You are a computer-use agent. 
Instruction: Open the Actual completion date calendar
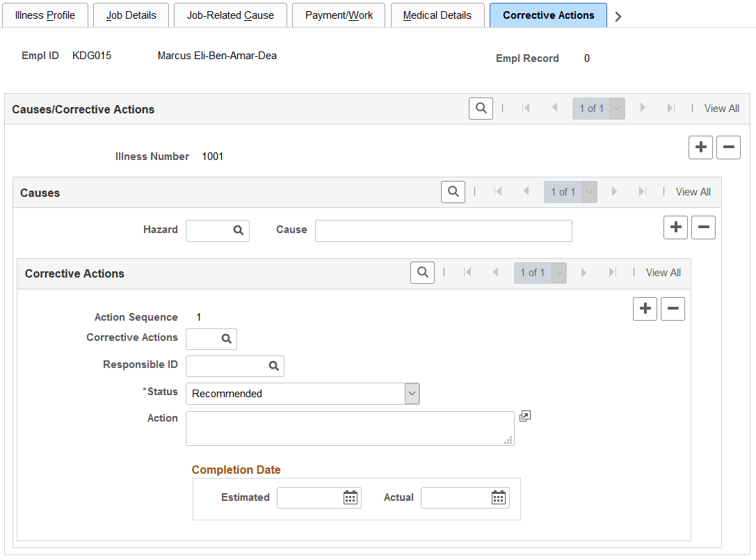click(498, 497)
